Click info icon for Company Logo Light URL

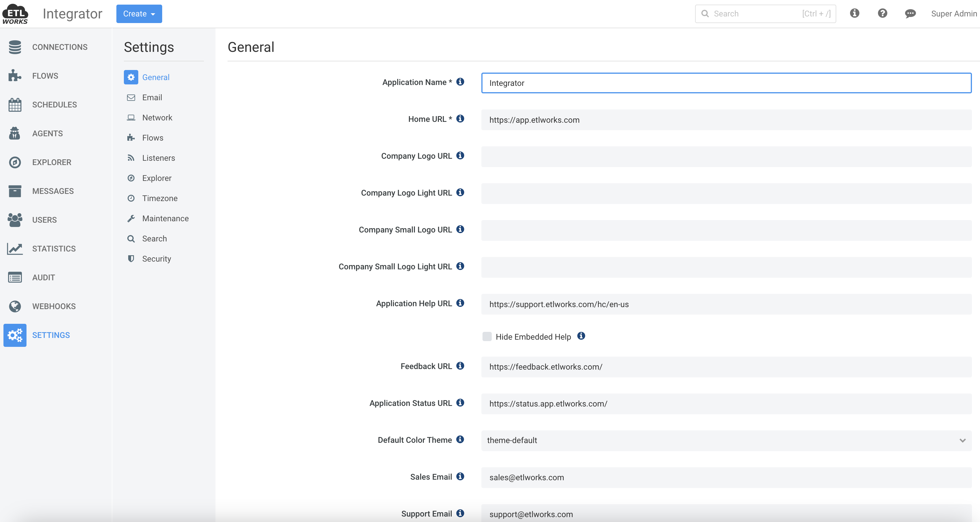(460, 192)
